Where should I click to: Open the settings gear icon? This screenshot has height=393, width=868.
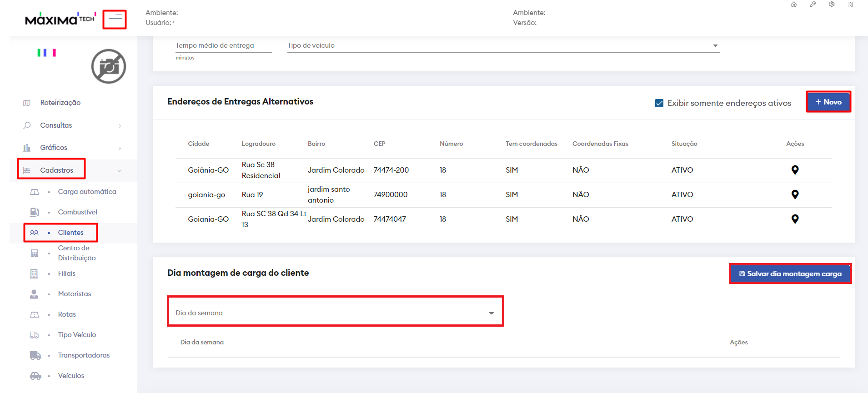pyautogui.click(x=831, y=5)
